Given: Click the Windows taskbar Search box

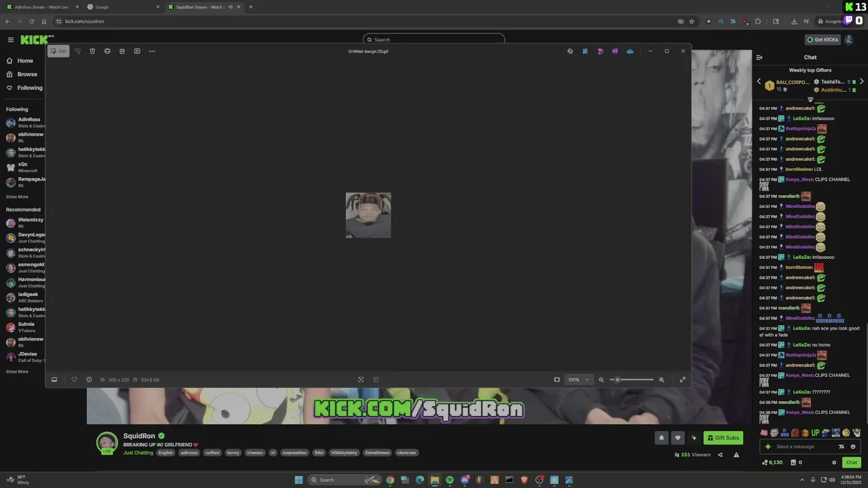Looking at the screenshot, I should [345, 480].
